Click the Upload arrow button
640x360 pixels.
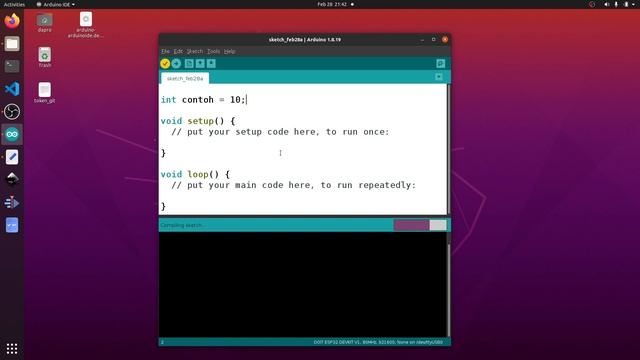(176, 64)
